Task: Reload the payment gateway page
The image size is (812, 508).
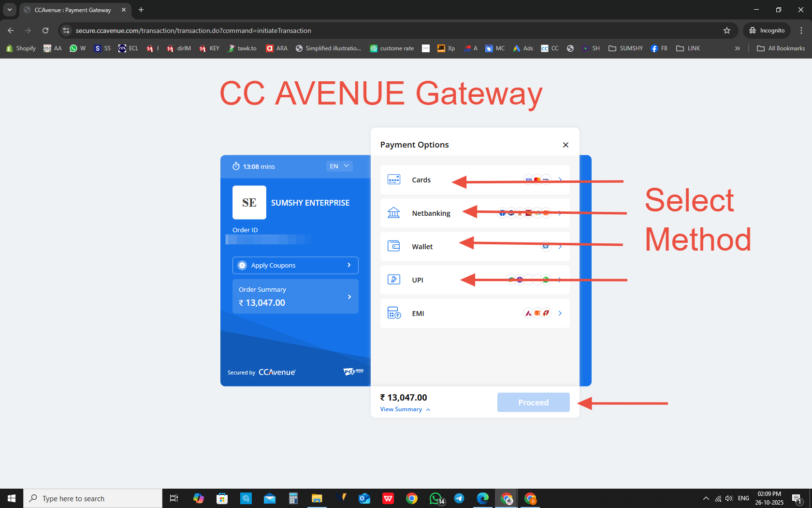Action: tap(45, 30)
